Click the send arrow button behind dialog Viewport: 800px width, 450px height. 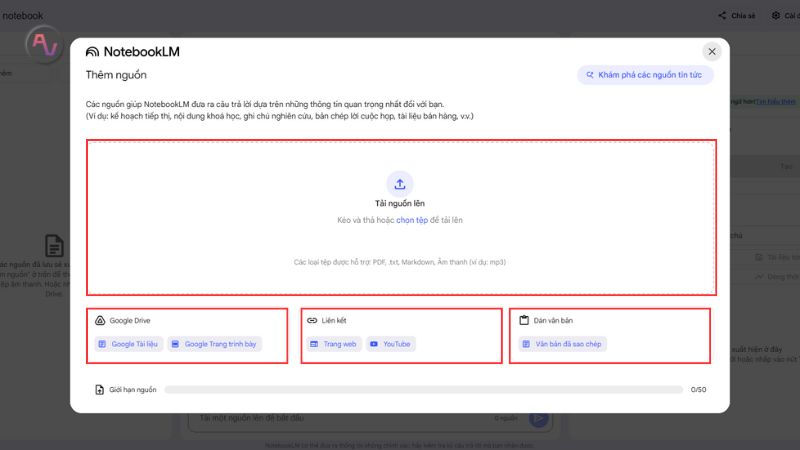point(539,419)
